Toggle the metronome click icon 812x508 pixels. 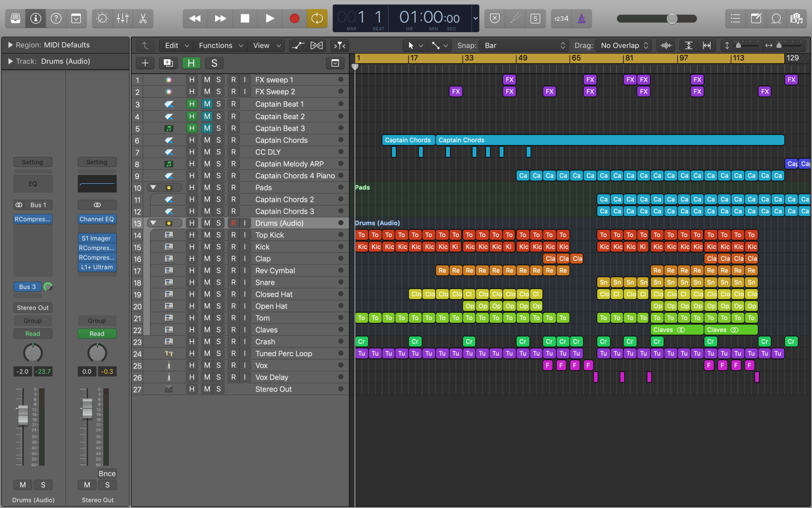click(x=582, y=18)
